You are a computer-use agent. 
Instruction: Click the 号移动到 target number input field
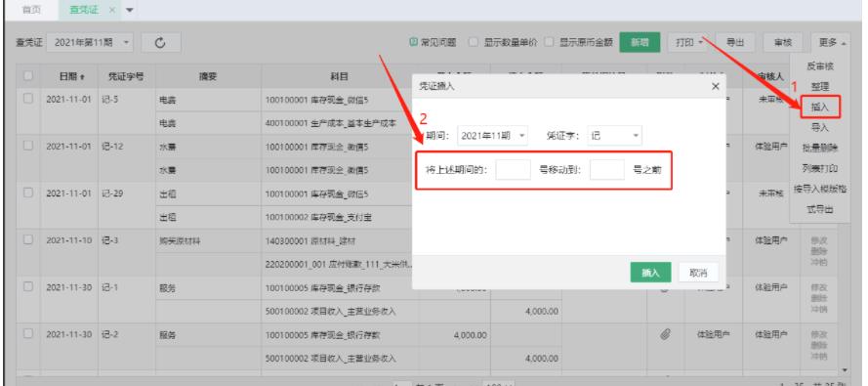point(607,170)
